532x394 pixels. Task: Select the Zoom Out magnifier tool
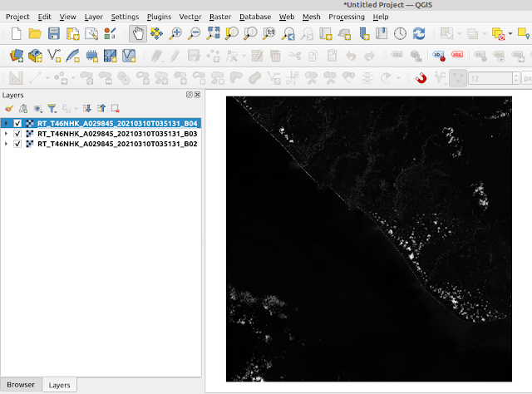pyautogui.click(x=194, y=33)
